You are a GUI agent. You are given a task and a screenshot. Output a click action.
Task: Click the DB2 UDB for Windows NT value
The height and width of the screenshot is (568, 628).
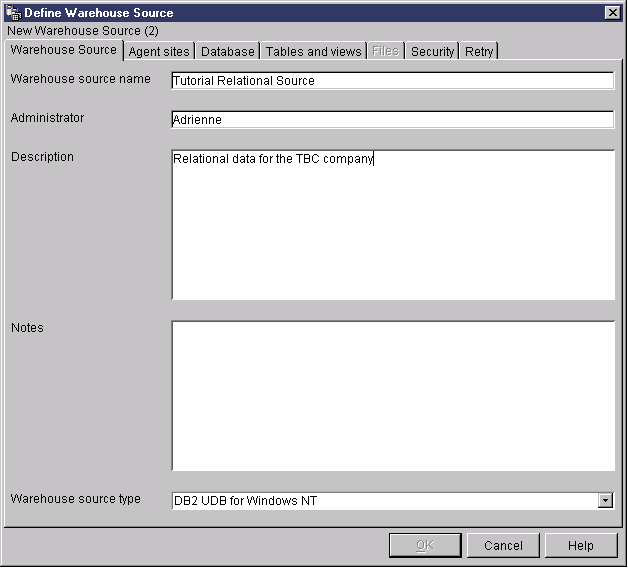[x=245, y=501]
